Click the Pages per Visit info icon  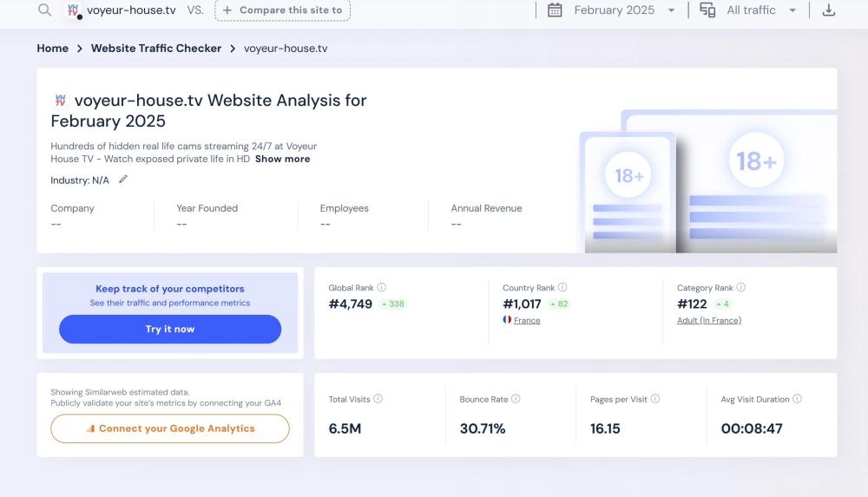pos(655,399)
